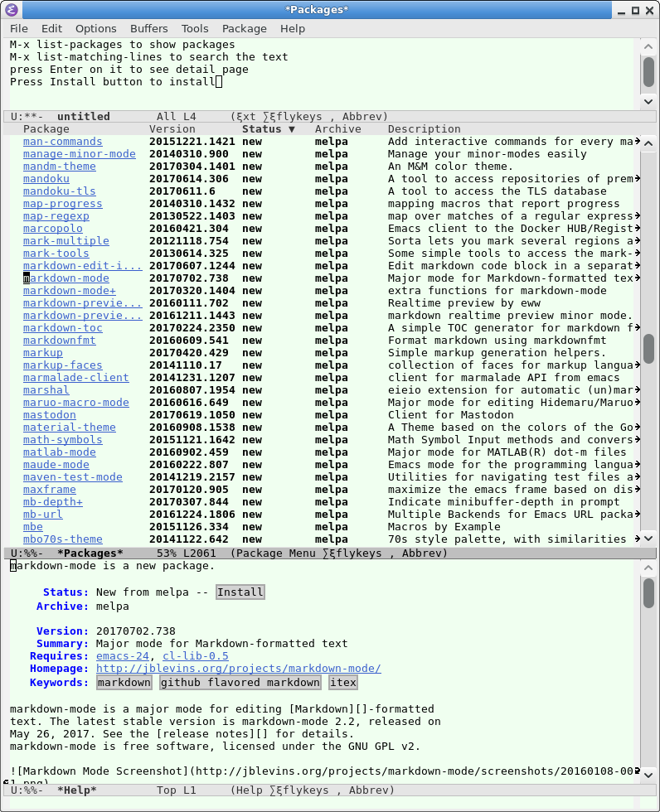Open the manage-minor-mode package link
Screen dimensions: 660x812
[x=80, y=154]
